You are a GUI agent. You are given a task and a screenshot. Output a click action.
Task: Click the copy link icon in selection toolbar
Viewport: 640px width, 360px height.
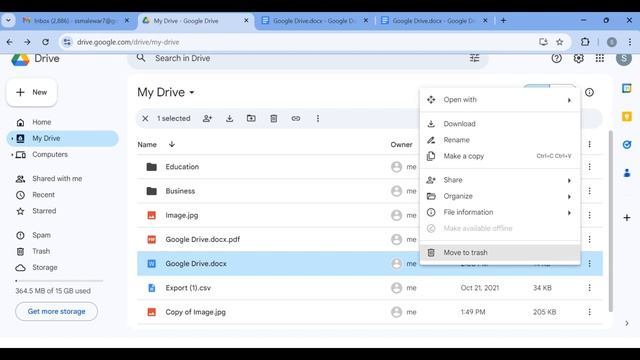[x=296, y=118]
